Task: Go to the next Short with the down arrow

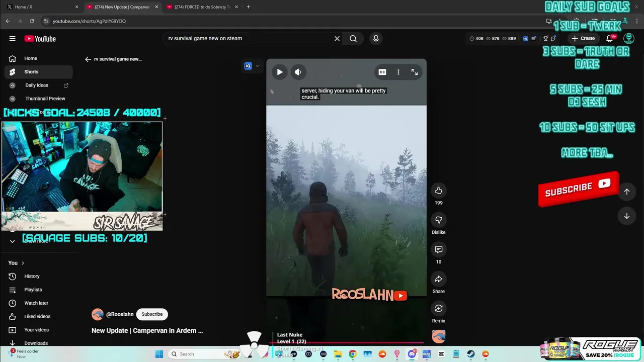Action: [627, 216]
